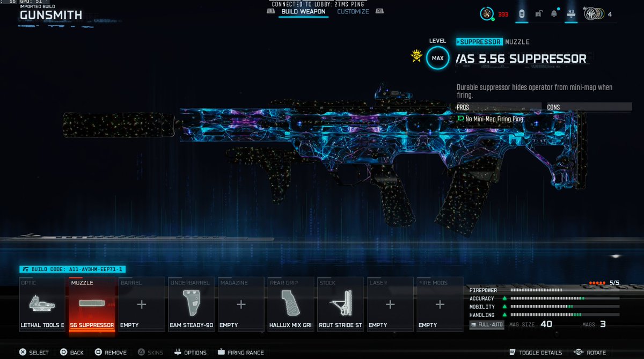Click Toggle Details prompt

(536, 353)
